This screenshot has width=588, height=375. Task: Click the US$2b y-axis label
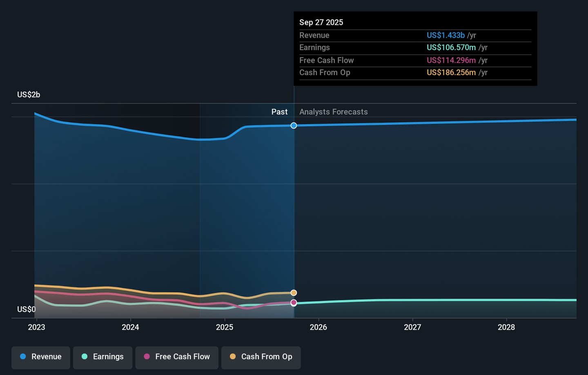click(29, 95)
